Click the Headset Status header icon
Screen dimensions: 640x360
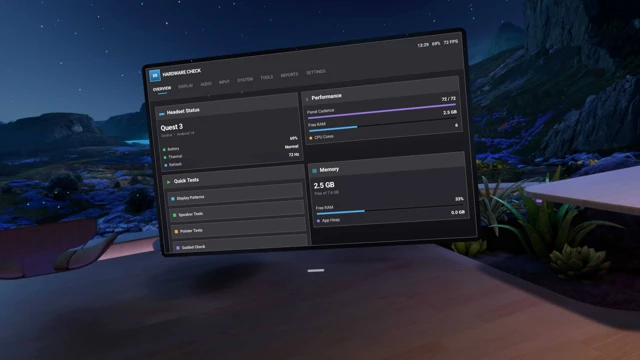tap(162, 113)
